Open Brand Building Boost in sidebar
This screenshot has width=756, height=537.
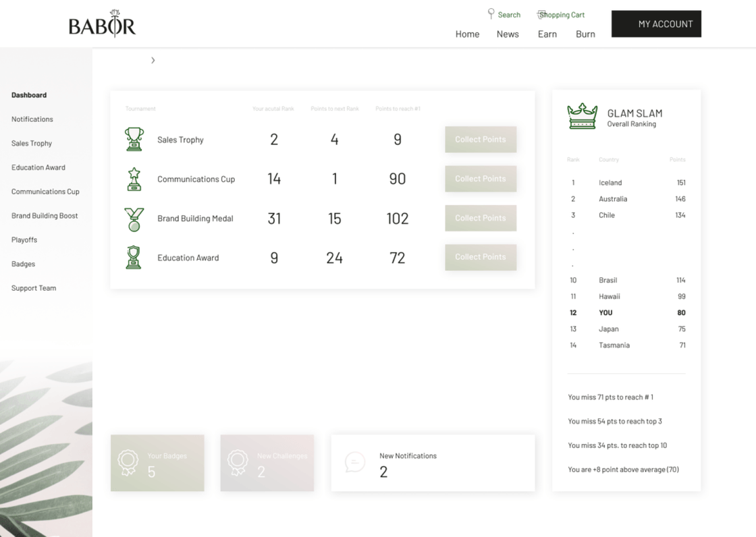[x=45, y=215]
